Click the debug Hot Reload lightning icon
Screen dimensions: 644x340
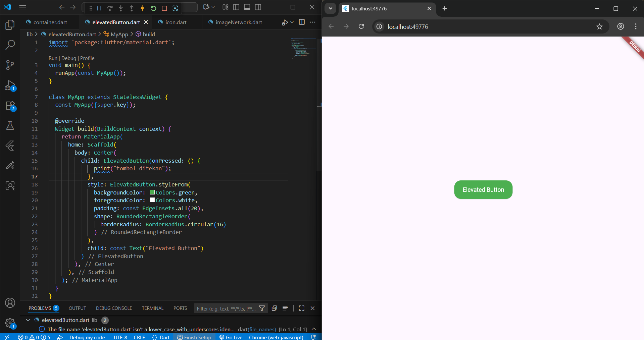(x=142, y=8)
